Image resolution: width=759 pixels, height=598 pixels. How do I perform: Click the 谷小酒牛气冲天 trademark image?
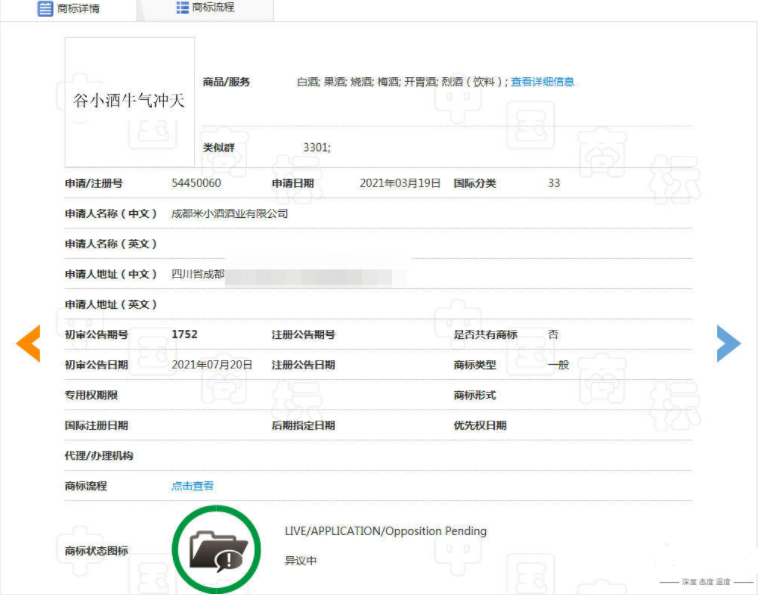pyautogui.click(x=130, y=102)
